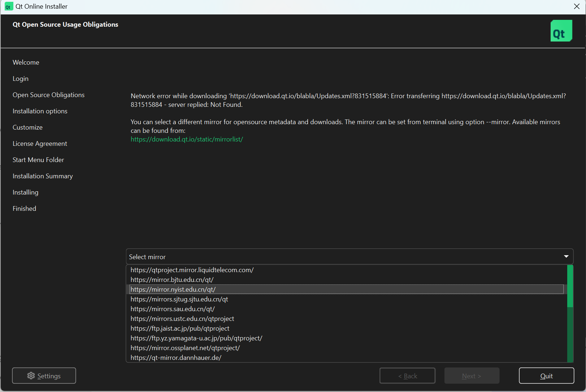Click the mirror list scrollbar thumb
The image size is (586, 392).
pos(570,286)
